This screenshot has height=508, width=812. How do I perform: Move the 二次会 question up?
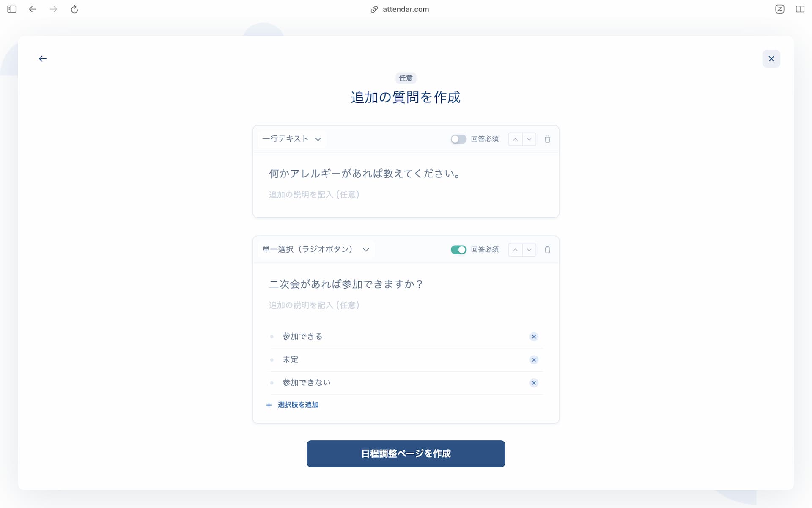click(x=515, y=250)
